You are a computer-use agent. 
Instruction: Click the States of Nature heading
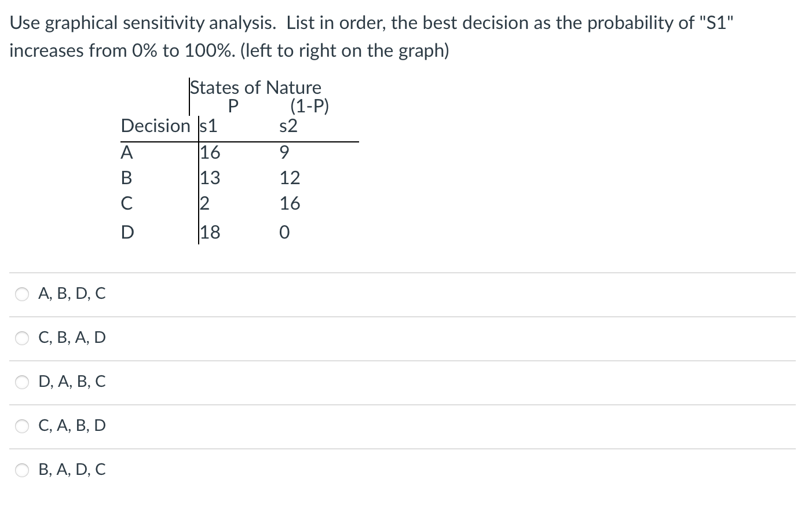[255, 87]
